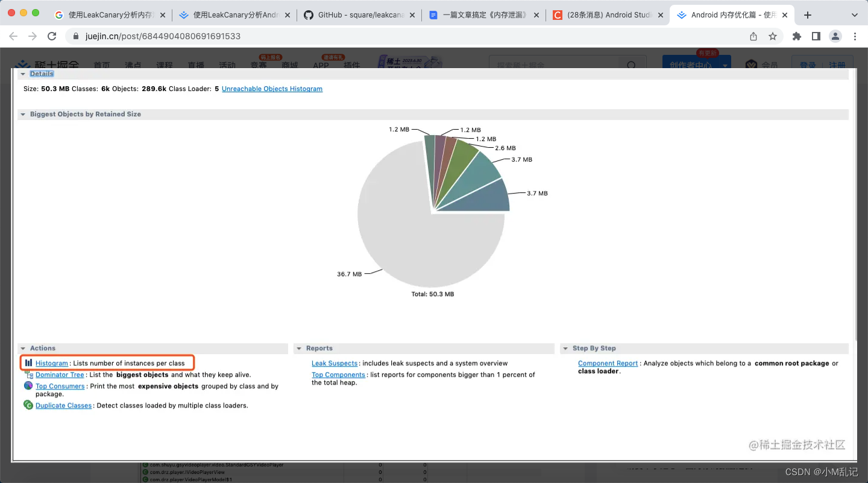Viewport: 868px width, 483px height.
Task: Click the Duplicate Classes green icon
Action: pyautogui.click(x=28, y=405)
